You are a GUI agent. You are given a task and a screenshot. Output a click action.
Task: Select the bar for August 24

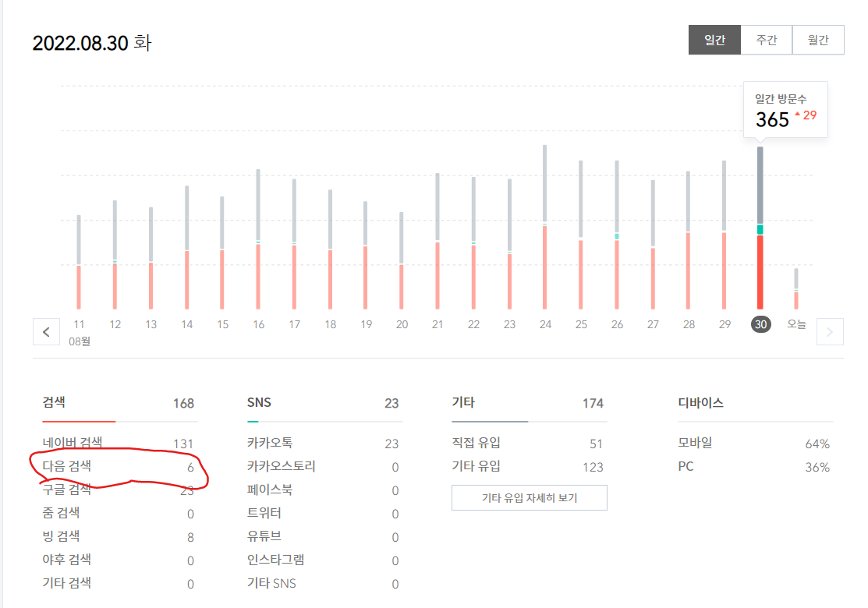click(x=544, y=234)
